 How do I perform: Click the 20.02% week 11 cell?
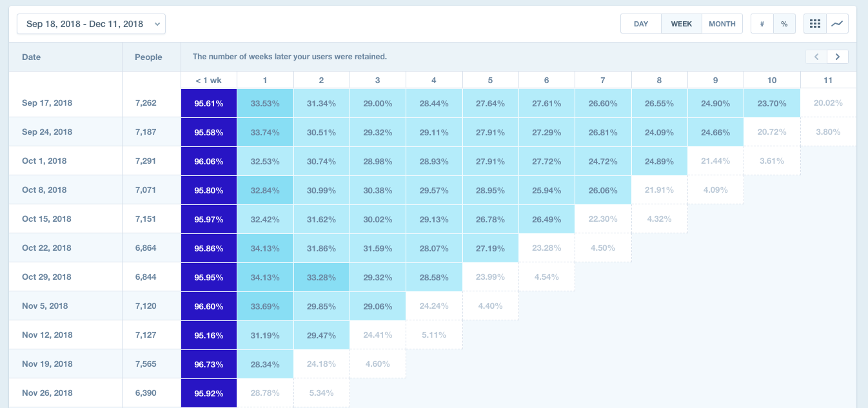point(828,102)
